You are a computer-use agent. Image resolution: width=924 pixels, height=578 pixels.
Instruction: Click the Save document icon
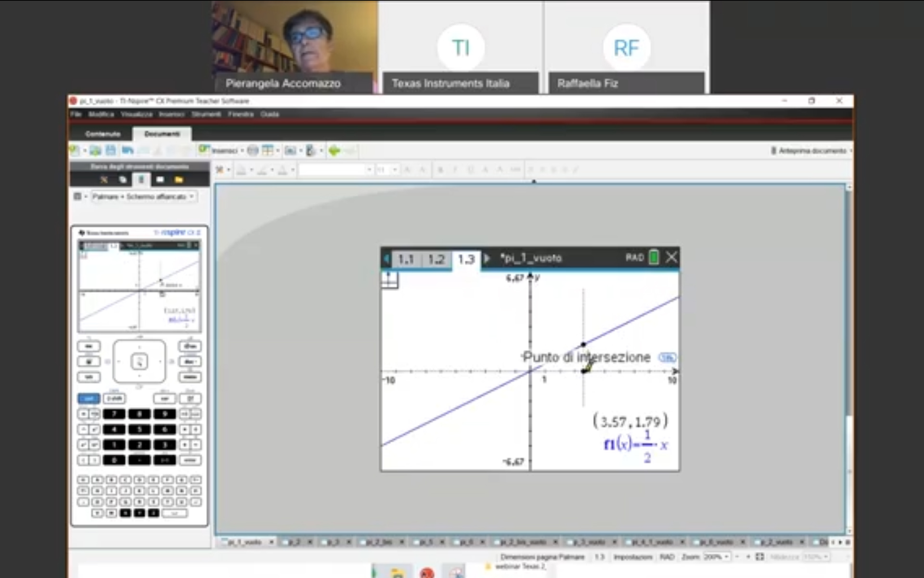click(x=111, y=150)
